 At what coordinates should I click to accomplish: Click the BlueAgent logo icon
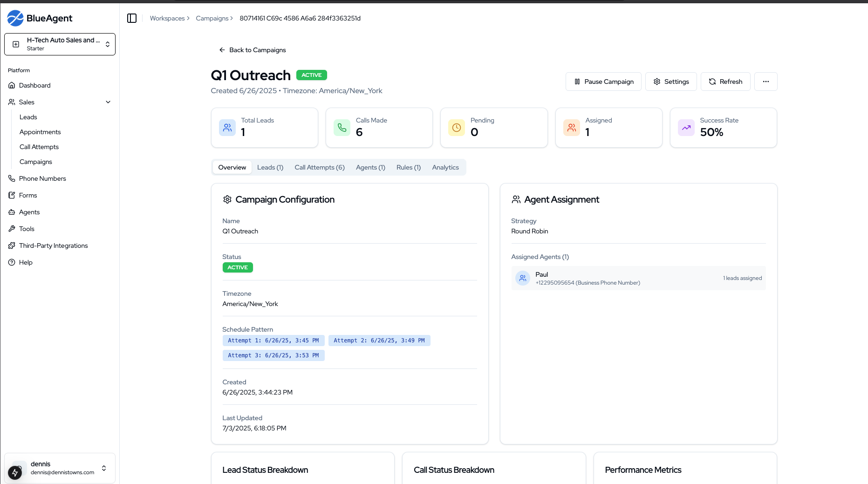[x=15, y=18]
